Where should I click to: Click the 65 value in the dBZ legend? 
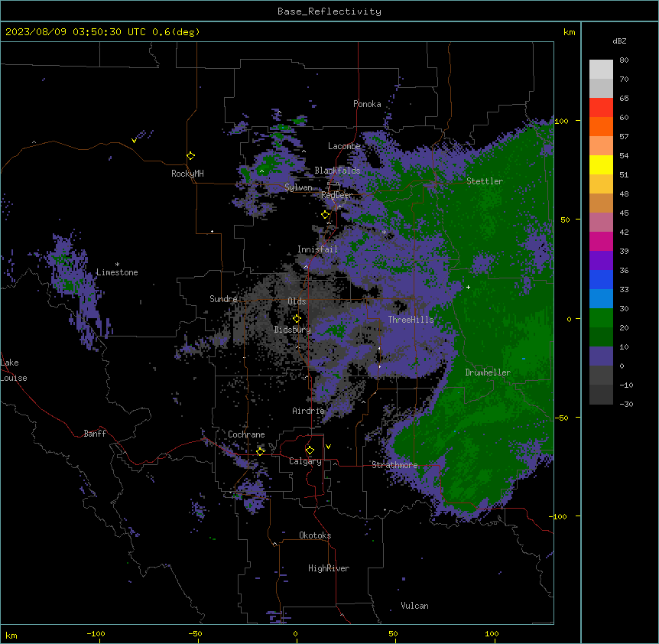tap(624, 99)
